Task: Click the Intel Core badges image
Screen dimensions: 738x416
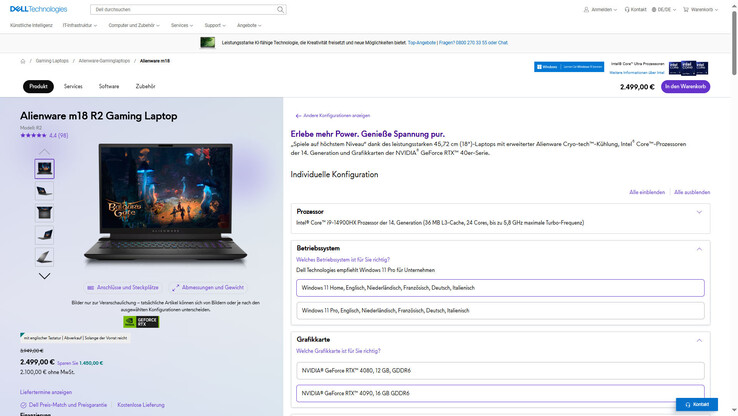Action: coord(688,68)
